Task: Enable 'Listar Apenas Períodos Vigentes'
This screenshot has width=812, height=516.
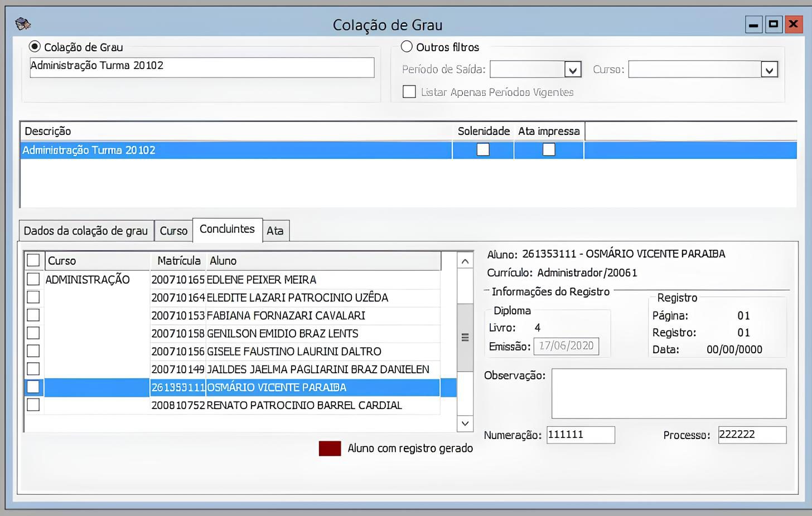Action: [409, 91]
